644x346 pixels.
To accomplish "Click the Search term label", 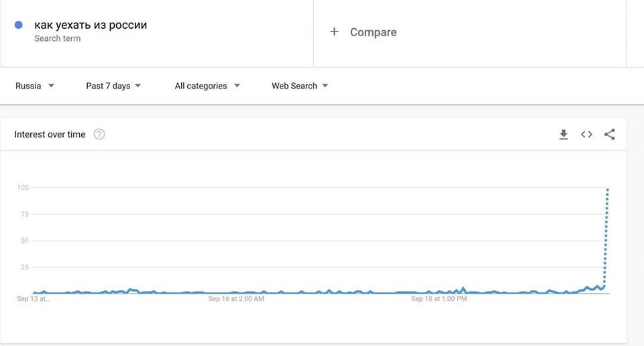I will [x=58, y=38].
